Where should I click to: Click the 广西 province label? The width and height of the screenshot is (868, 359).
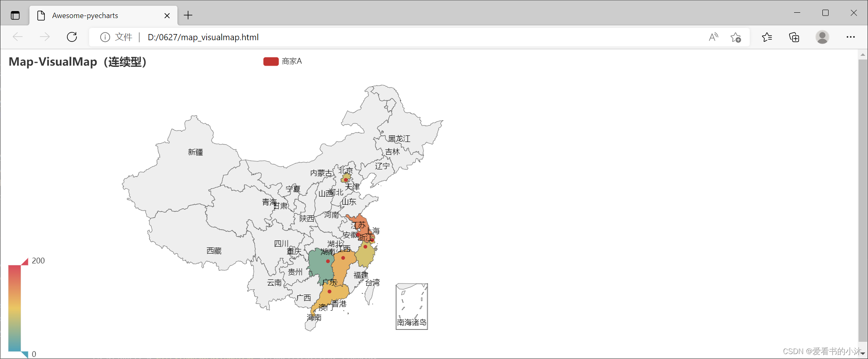click(x=304, y=298)
